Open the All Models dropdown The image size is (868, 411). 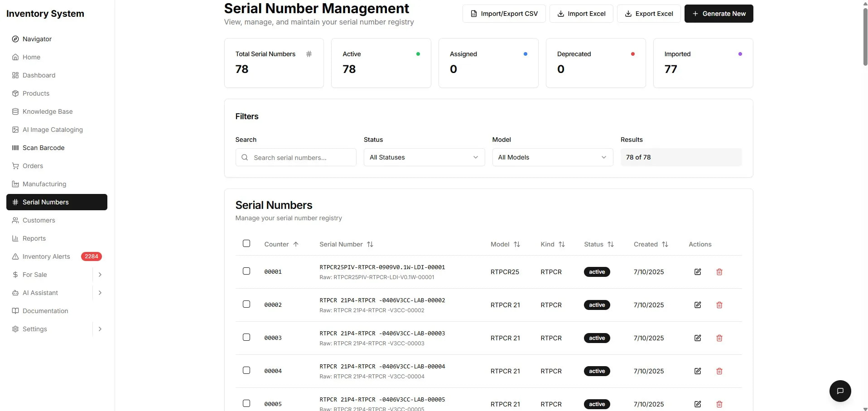tap(553, 157)
